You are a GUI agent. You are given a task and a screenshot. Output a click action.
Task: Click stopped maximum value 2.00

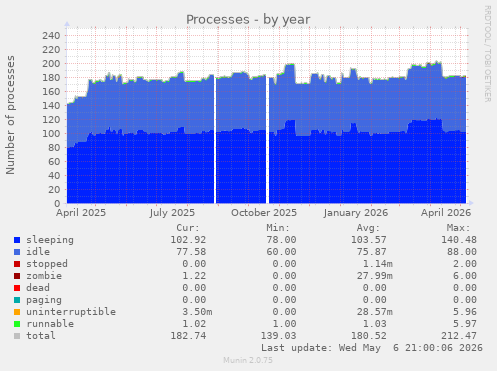[x=465, y=264]
